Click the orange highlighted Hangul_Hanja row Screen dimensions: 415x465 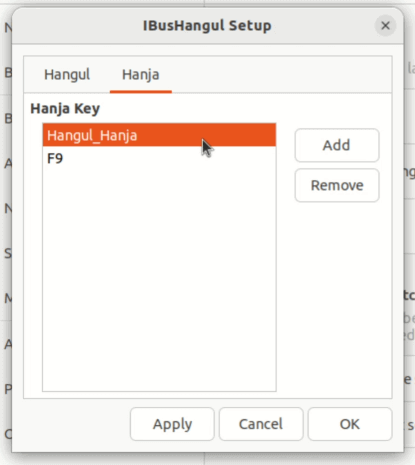click(x=159, y=135)
